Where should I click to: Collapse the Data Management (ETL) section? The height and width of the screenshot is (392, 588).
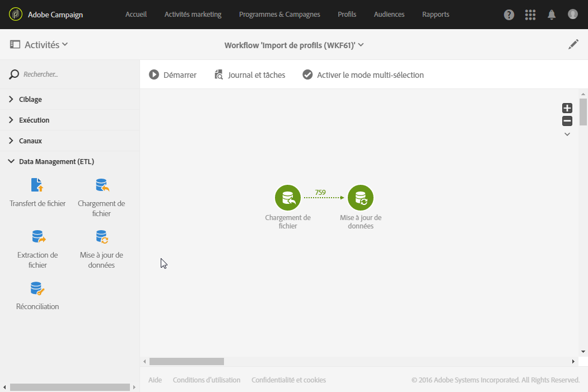click(x=70, y=161)
